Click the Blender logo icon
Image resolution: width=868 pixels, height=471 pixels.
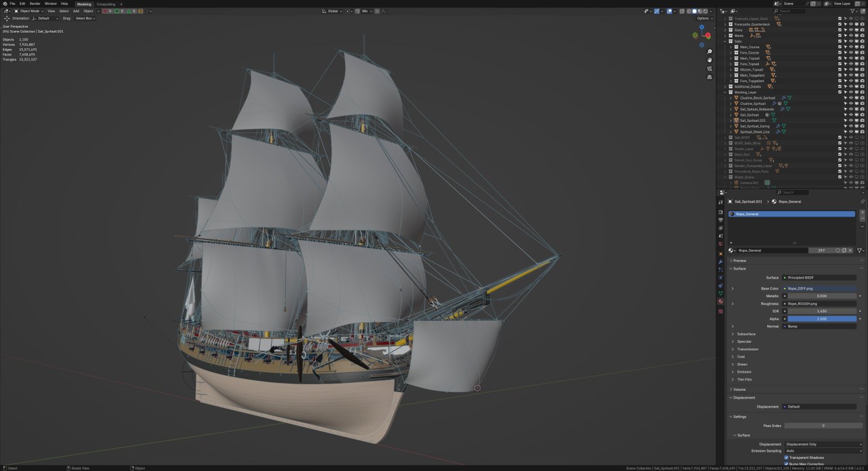pyautogui.click(x=5, y=4)
